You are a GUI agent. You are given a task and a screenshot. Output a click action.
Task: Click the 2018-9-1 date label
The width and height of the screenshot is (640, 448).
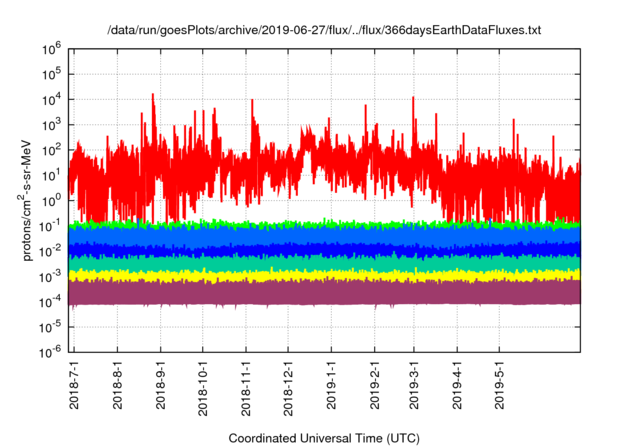161,385
